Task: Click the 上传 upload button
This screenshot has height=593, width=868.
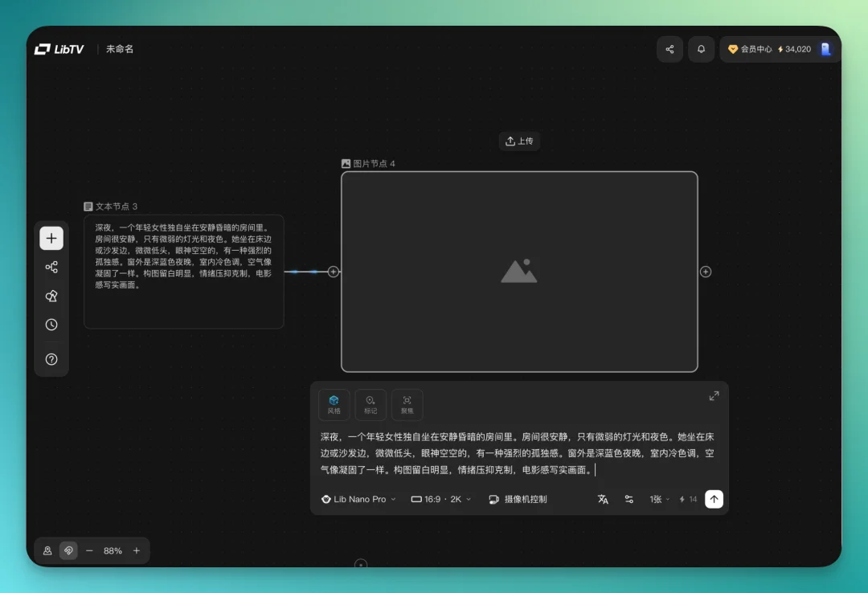Action: pyautogui.click(x=519, y=141)
